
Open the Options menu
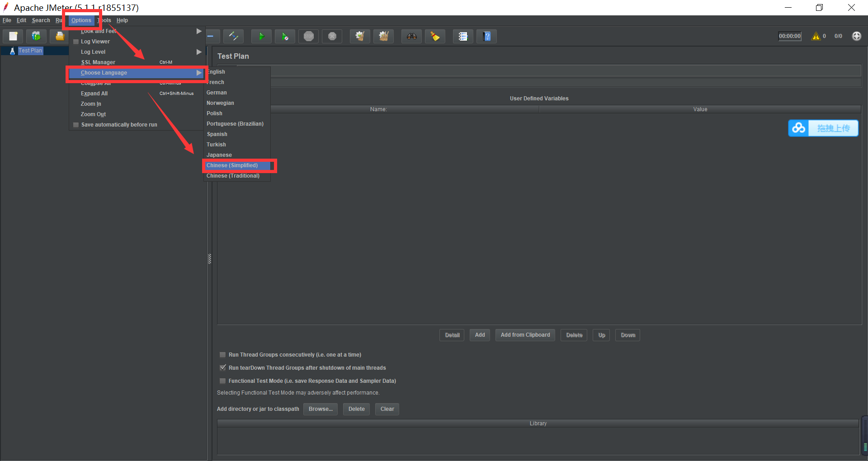coord(81,20)
